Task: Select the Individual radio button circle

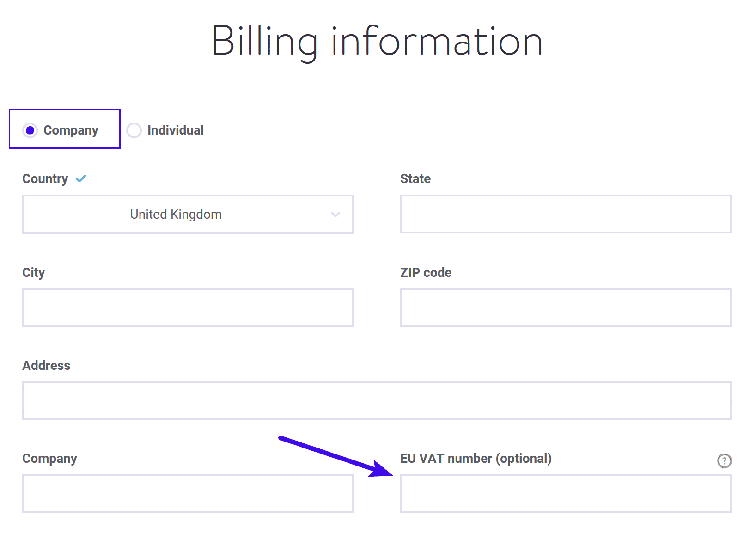Action: [x=134, y=130]
